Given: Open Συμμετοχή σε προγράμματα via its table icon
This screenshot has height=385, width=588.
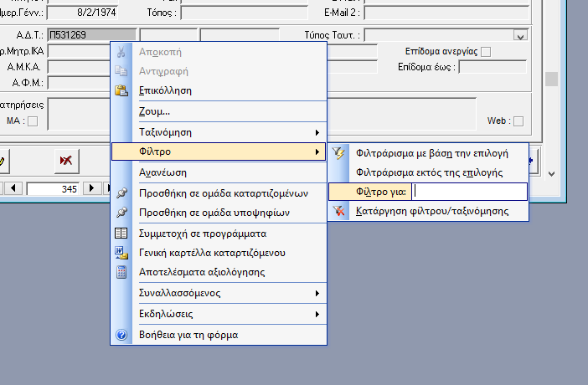Looking at the screenshot, I should pyautogui.click(x=121, y=233).
